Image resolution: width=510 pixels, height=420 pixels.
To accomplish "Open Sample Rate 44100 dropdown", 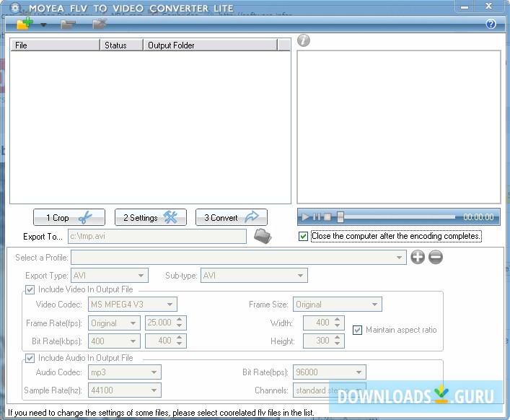I will 125,390.
